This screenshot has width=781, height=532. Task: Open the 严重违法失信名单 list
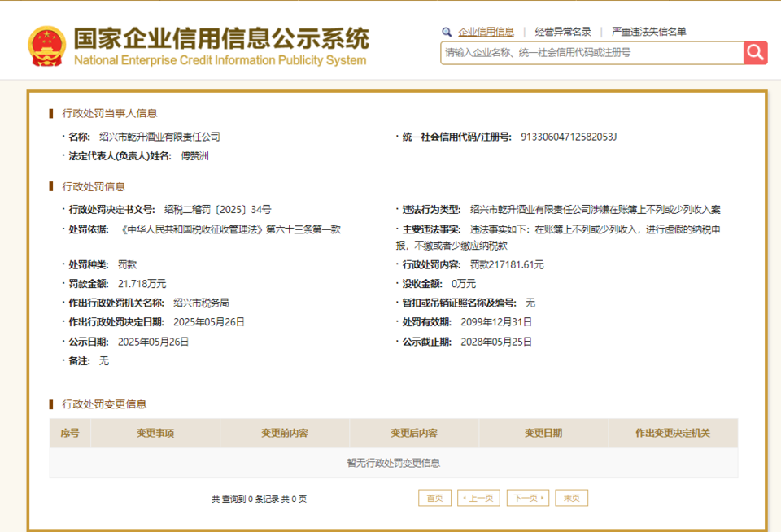[648, 31]
